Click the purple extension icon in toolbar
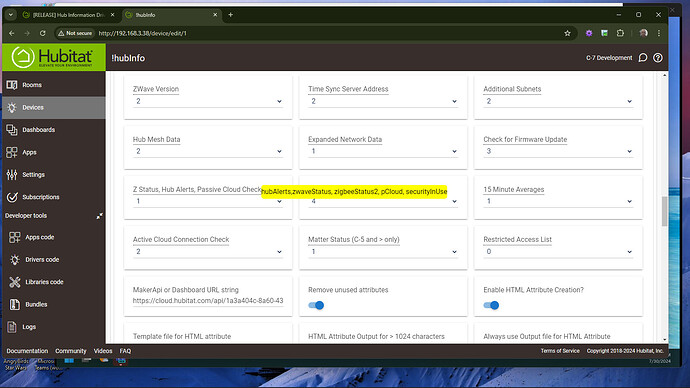 [x=589, y=33]
